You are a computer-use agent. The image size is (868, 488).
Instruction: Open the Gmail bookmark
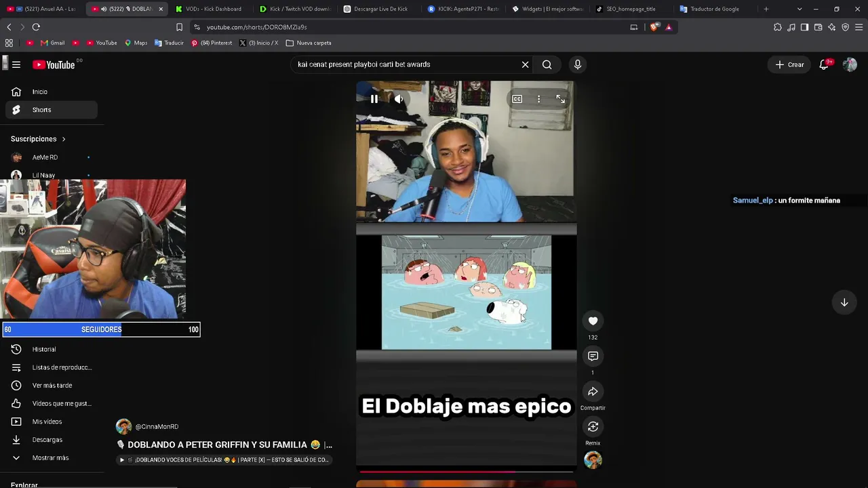(x=52, y=43)
